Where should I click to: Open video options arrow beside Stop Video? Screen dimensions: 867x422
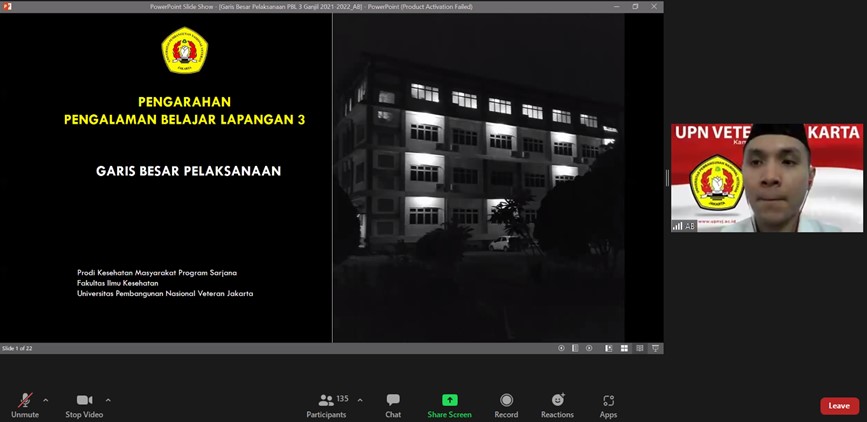tap(108, 400)
